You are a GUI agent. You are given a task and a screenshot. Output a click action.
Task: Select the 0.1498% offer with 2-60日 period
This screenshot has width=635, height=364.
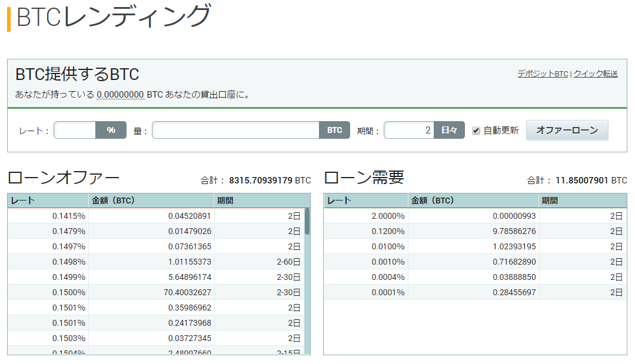coord(155,262)
